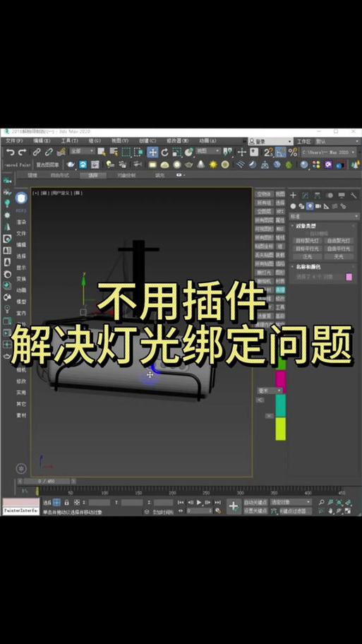This screenshot has width=362, height=644.
Task: Click the 0 / 450 time slider
Action: point(47,481)
